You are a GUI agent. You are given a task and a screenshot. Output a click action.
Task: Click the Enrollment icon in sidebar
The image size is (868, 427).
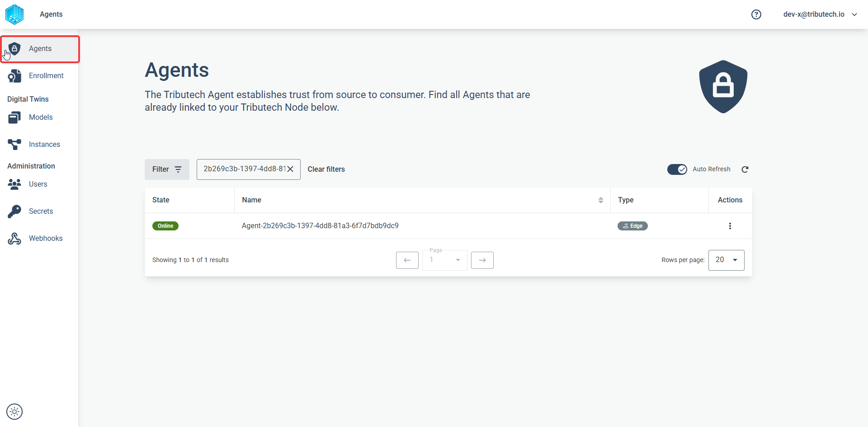click(14, 76)
